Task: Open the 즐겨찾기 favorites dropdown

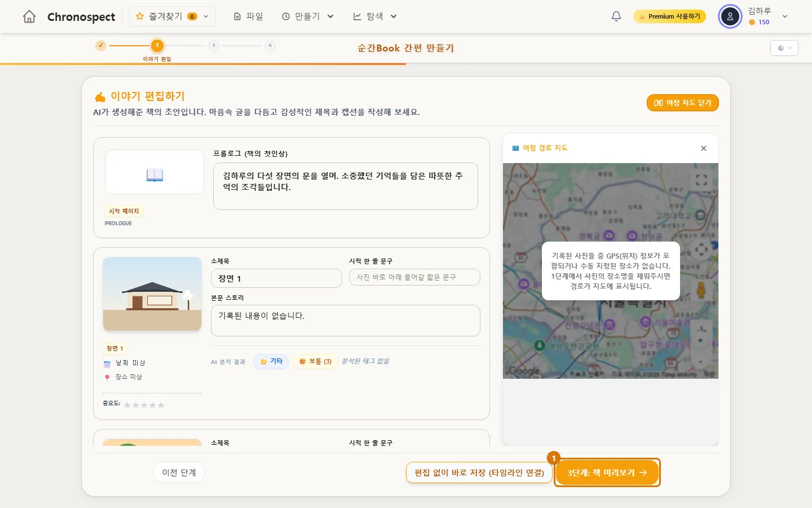Action: click(x=173, y=16)
